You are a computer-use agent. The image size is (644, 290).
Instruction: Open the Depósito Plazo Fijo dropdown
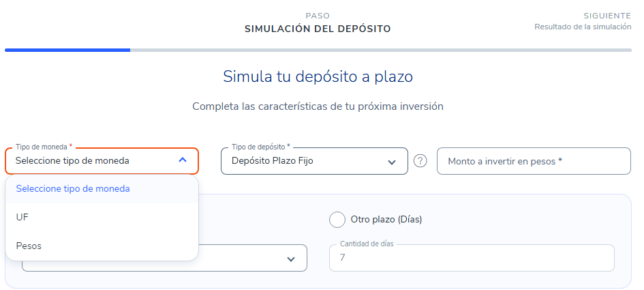coord(314,161)
